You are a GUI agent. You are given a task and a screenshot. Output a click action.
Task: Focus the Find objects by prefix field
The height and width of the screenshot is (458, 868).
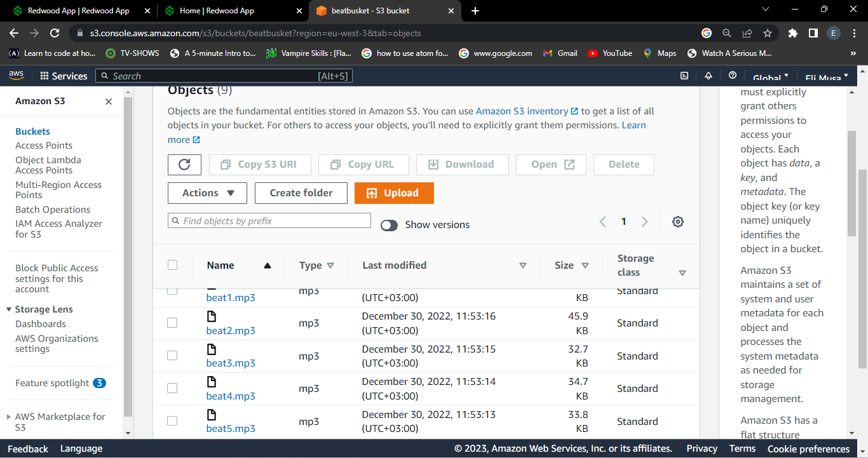pos(269,220)
